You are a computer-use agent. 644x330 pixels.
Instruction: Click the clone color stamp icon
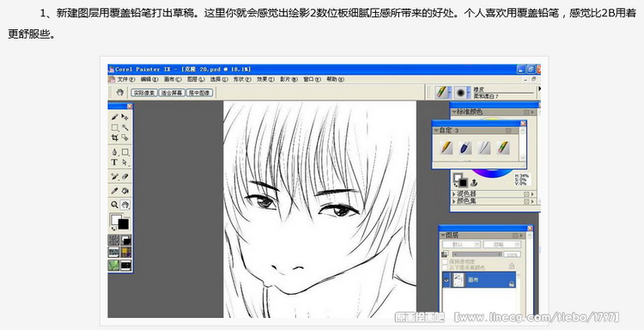473,182
